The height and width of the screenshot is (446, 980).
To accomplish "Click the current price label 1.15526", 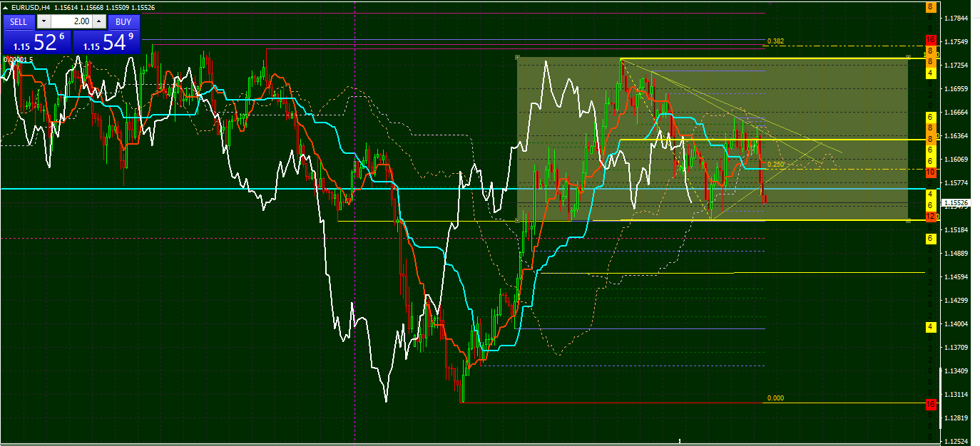I will point(956,203).
